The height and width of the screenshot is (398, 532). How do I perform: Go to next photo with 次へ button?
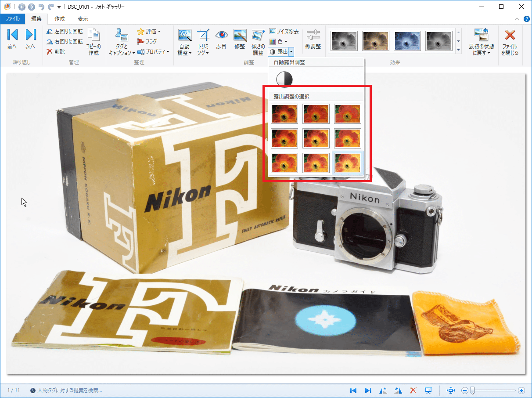click(x=30, y=39)
